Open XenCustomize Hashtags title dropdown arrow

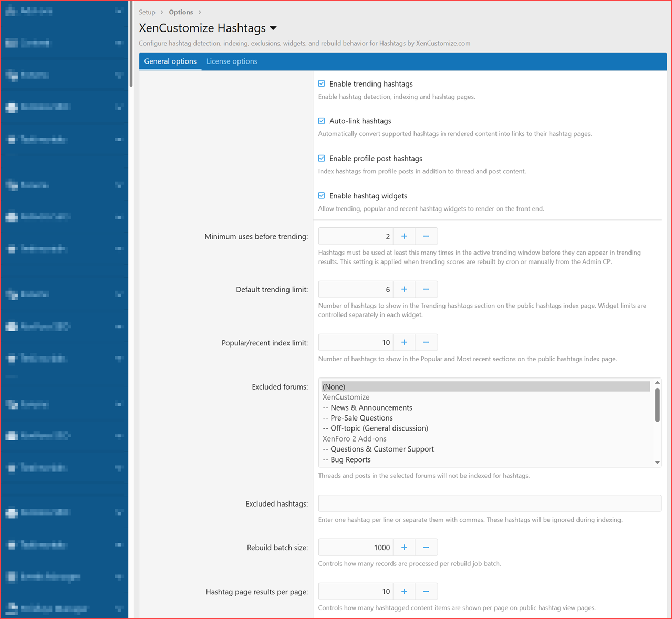coord(273,28)
